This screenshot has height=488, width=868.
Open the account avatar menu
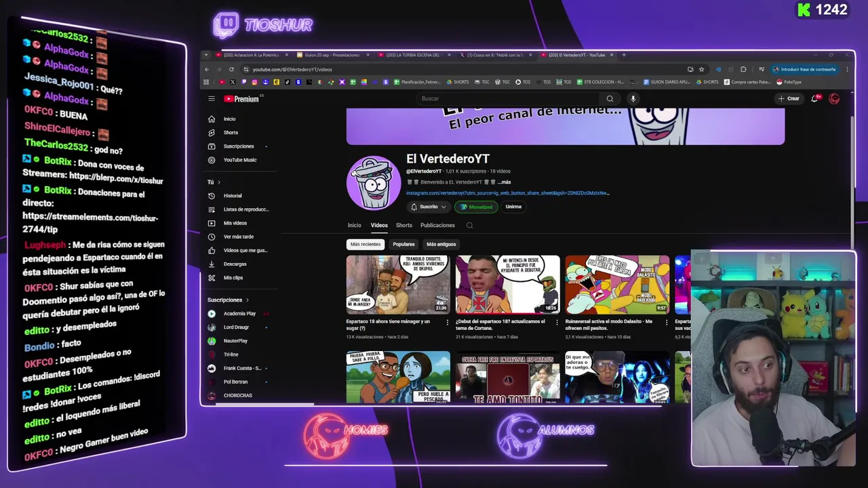click(x=834, y=99)
